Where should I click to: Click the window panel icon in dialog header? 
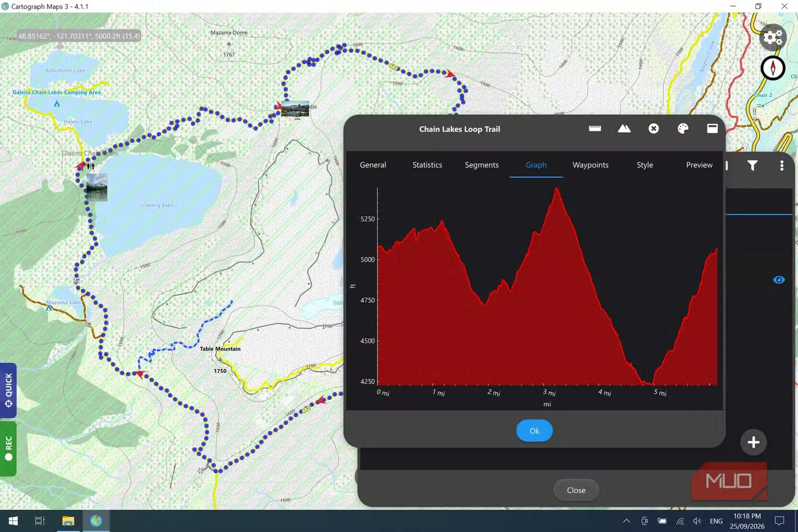pyautogui.click(x=712, y=129)
